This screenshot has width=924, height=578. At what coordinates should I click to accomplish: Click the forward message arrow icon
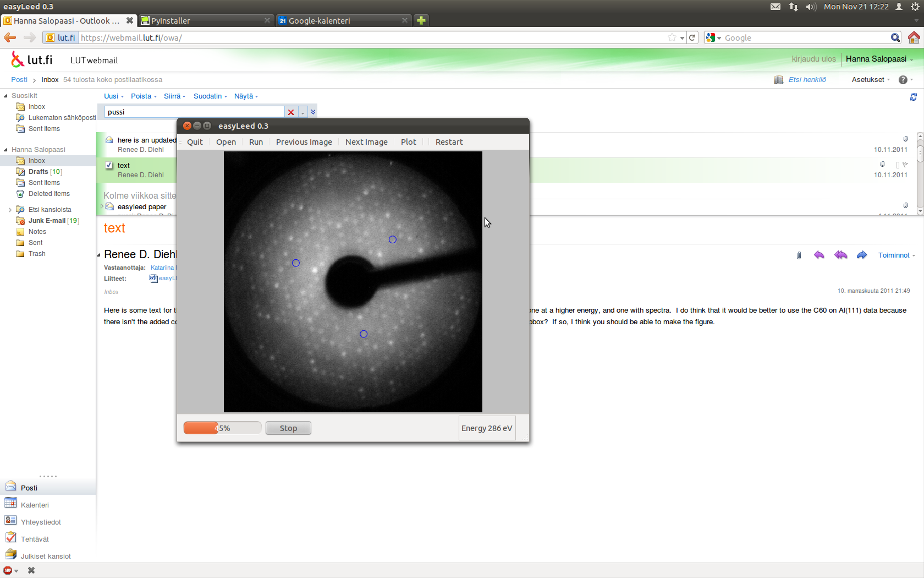pyautogui.click(x=861, y=255)
